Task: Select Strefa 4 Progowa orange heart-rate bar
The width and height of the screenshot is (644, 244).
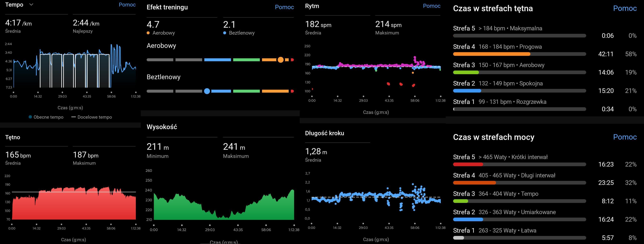Action: coord(491,54)
